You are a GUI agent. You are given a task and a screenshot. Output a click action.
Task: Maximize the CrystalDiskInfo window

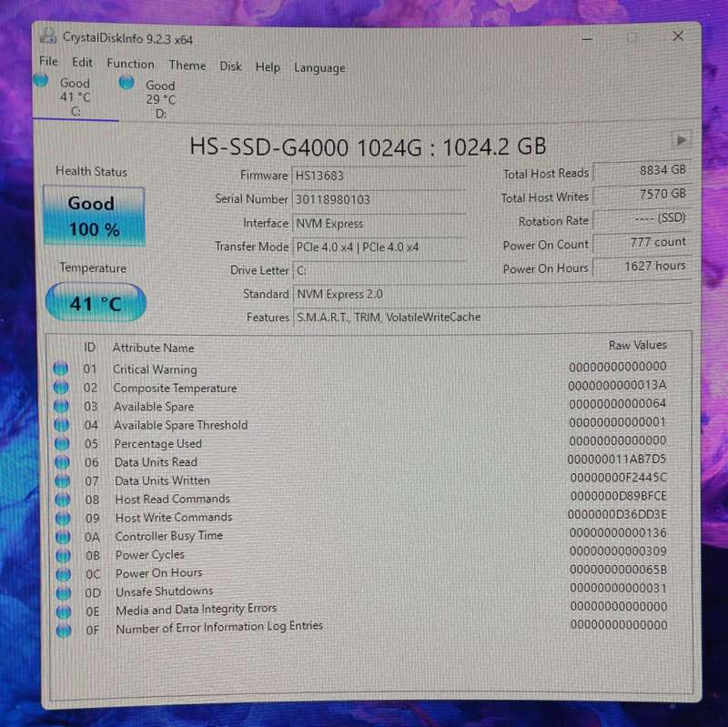(x=632, y=37)
